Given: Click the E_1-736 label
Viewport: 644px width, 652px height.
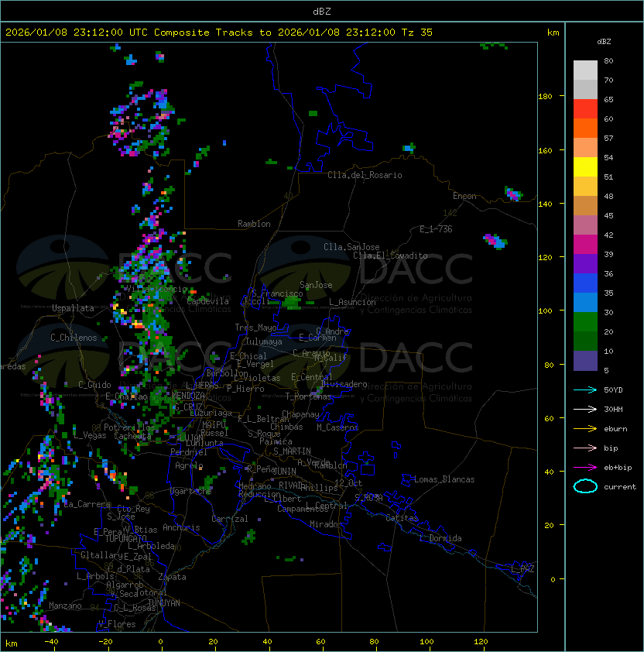Looking at the screenshot, I should coord(436,229).
